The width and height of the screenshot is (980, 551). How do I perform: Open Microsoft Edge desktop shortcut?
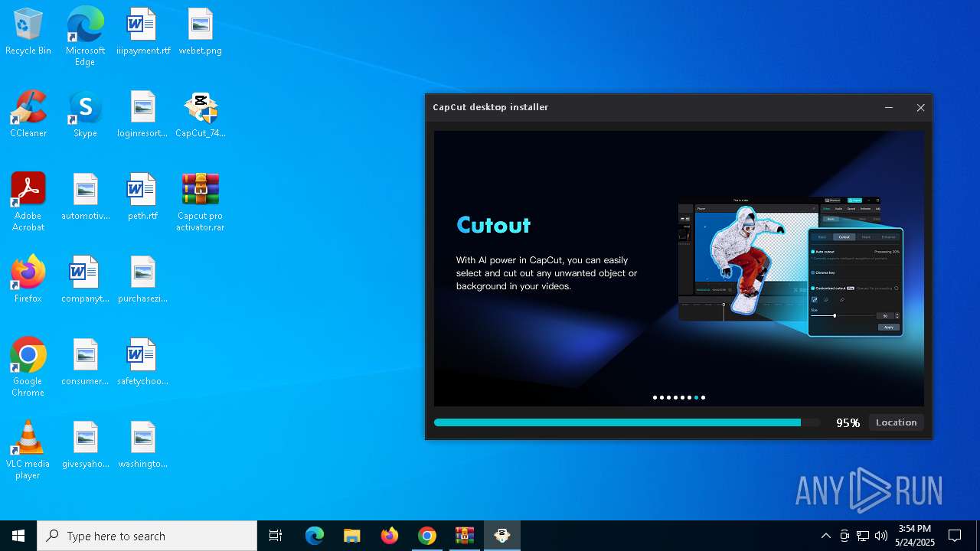coord(85,37)
